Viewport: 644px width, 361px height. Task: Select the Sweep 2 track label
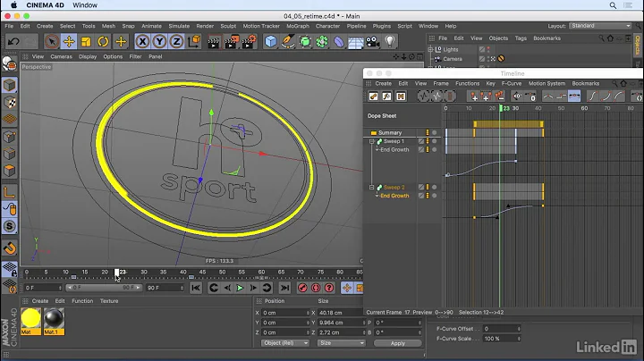[x=394, y=187]
